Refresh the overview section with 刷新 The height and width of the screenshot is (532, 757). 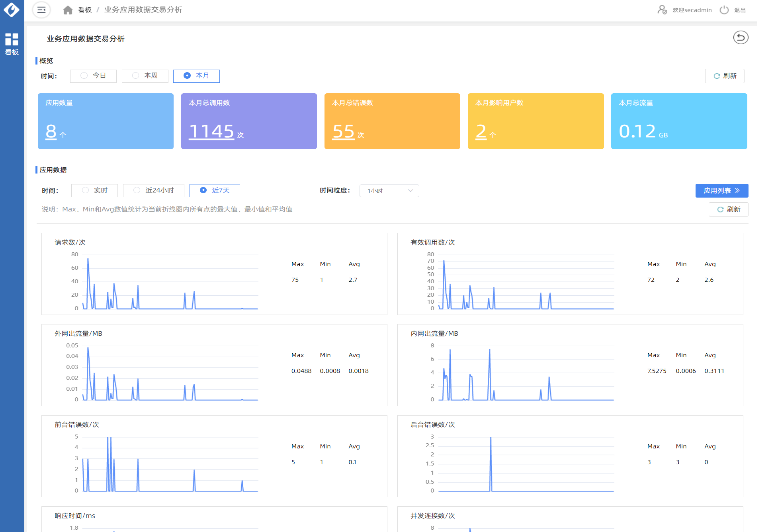tap(725, 76)
